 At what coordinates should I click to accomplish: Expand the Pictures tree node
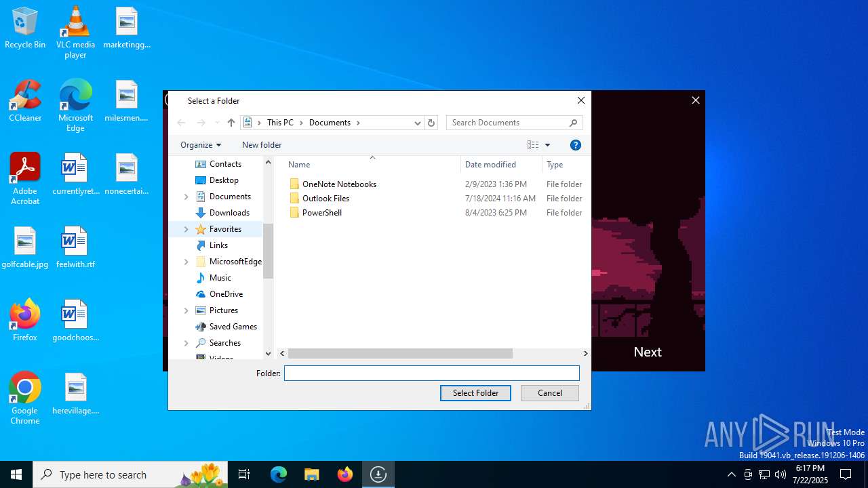(186, 310)
